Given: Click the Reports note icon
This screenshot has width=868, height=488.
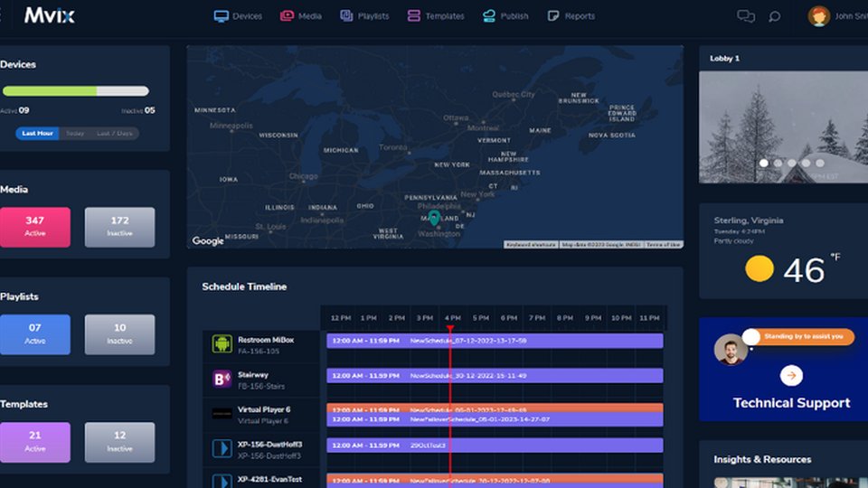Looking at the screenshot, I should 553,15.
